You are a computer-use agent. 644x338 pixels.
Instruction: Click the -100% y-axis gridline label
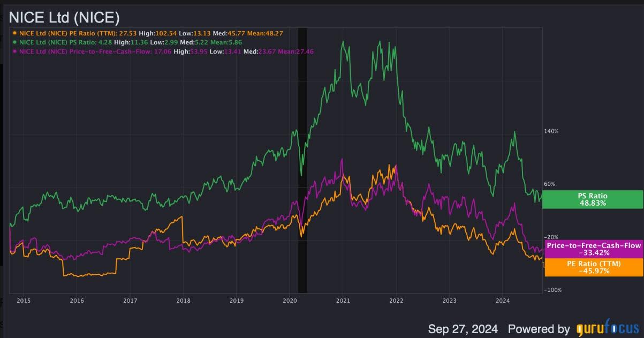click(552, 290)
